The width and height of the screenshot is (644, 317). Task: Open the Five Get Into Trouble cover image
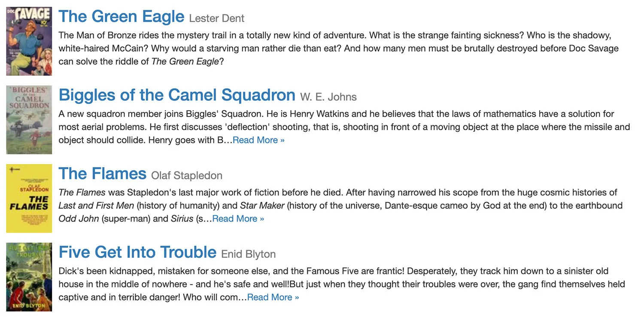(x=29, y=277)
